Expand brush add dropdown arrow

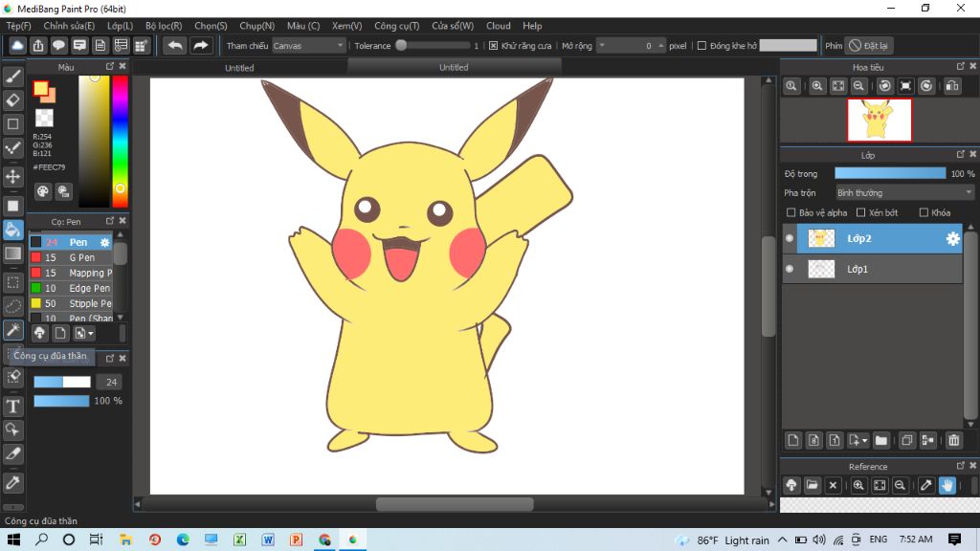point(91,334)
